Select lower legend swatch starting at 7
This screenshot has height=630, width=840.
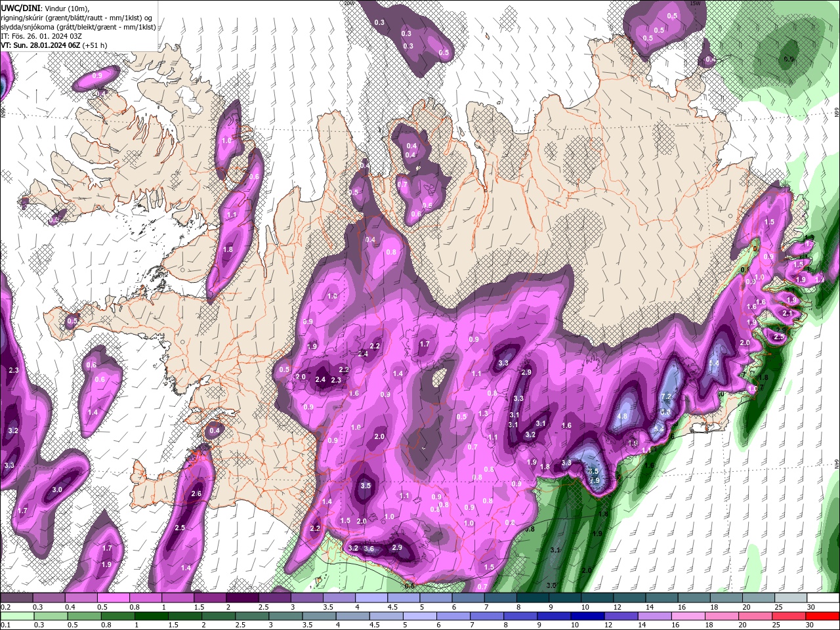(x=486, y=616)
